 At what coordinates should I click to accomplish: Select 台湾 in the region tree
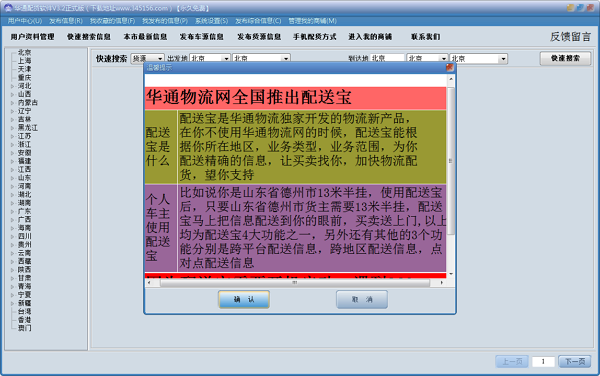tap(24, 311)
